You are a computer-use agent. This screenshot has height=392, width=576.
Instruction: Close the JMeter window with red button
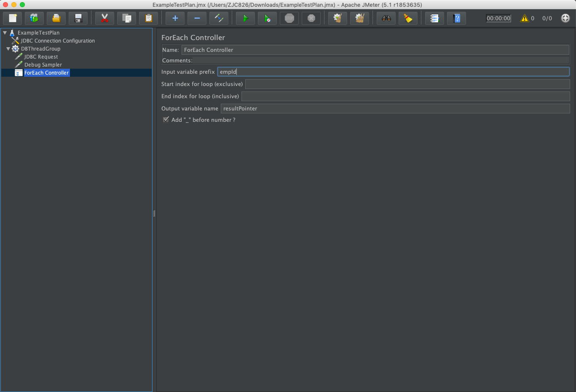tap(5, 5)
